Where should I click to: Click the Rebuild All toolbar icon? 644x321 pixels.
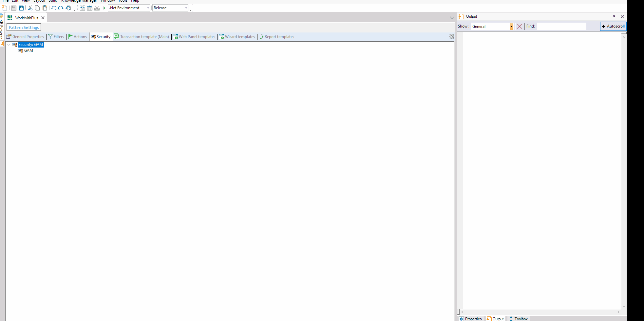tap(90, 8)
